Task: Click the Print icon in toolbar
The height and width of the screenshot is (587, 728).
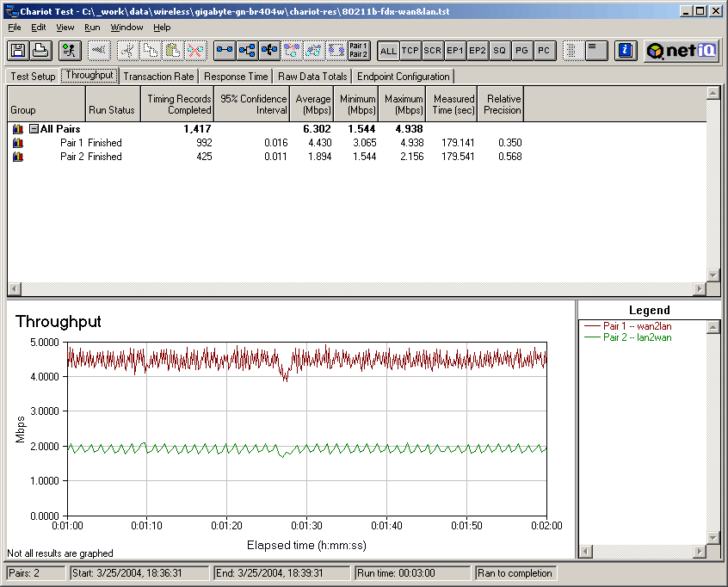Action: point(40,51)
